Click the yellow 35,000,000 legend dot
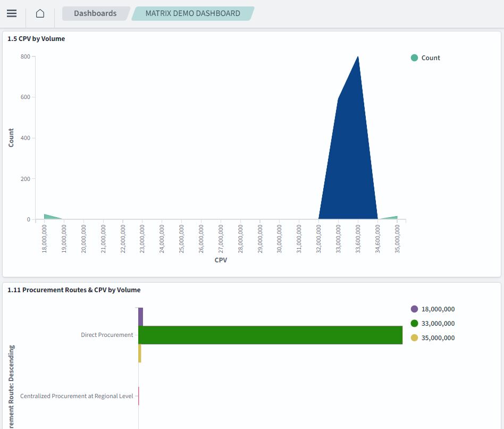The width and height of the screenshot is (504, 429). (415, 338)
